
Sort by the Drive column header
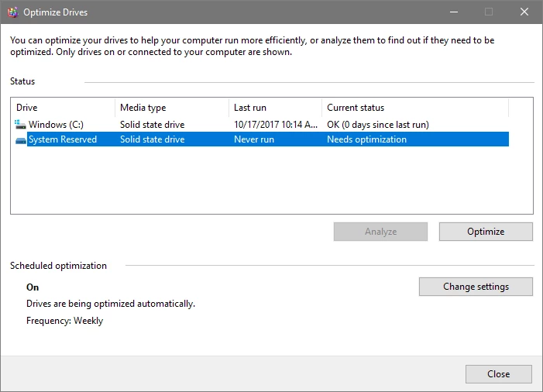pyautogui.click(x=63, y=108)
